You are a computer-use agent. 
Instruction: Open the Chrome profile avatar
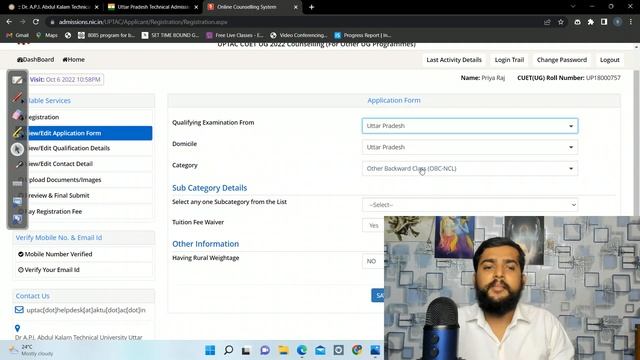pos(618,22)
